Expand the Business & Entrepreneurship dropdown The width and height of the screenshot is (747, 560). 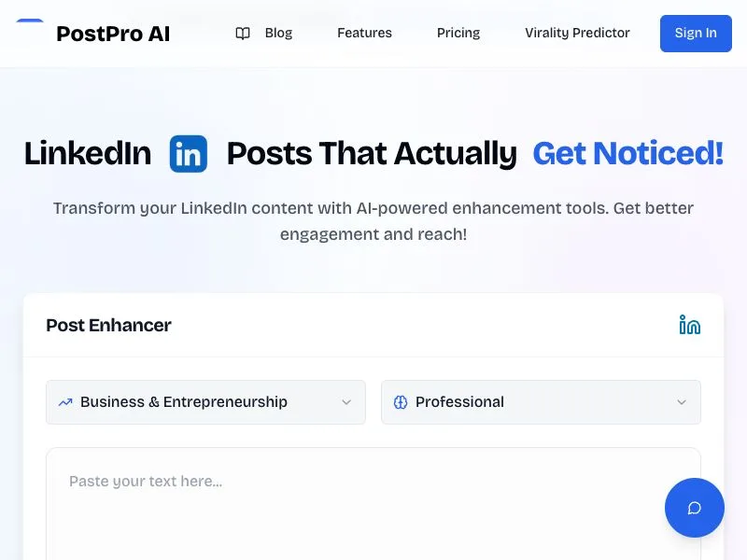(205, 402)
